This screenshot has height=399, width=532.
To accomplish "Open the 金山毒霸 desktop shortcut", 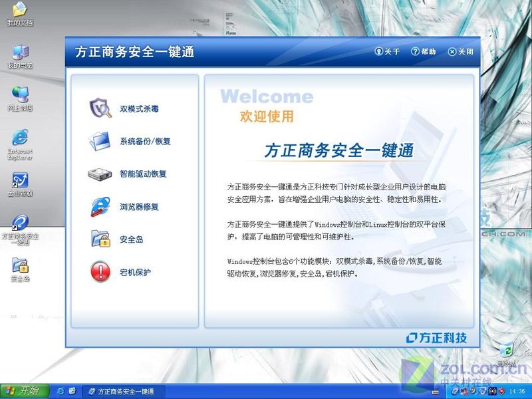I will [x=20, y=185].
